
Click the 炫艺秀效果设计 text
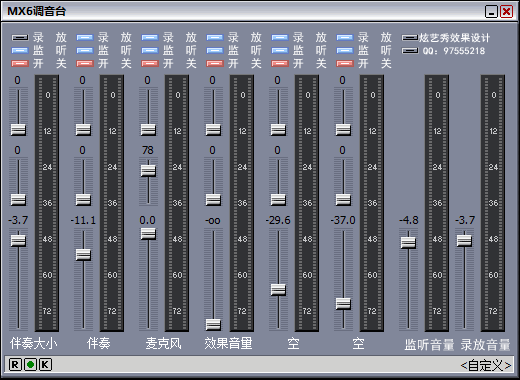tap(454, 38)
